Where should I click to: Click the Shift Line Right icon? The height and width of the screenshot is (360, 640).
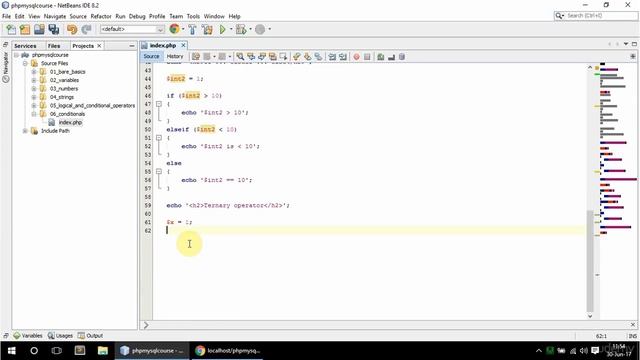[342, 57]
